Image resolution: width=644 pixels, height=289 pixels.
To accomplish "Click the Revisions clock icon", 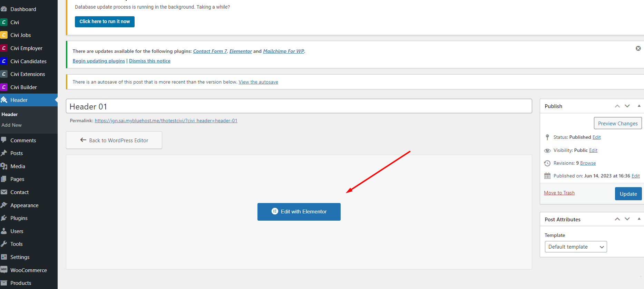I will coord(547,163).
